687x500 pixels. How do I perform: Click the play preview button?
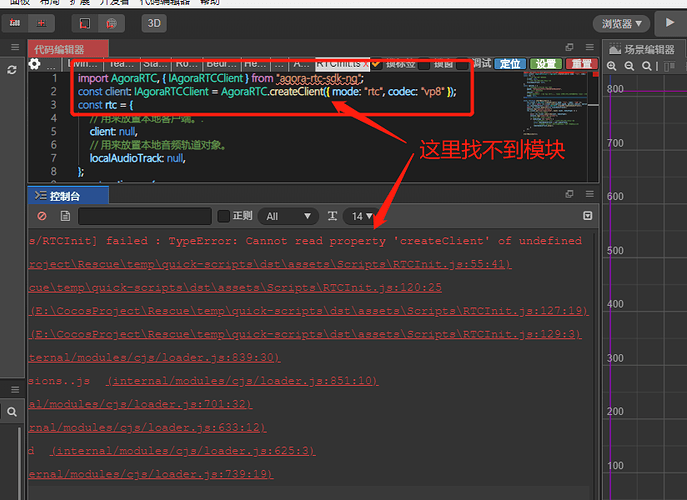(x=670, y=23)
